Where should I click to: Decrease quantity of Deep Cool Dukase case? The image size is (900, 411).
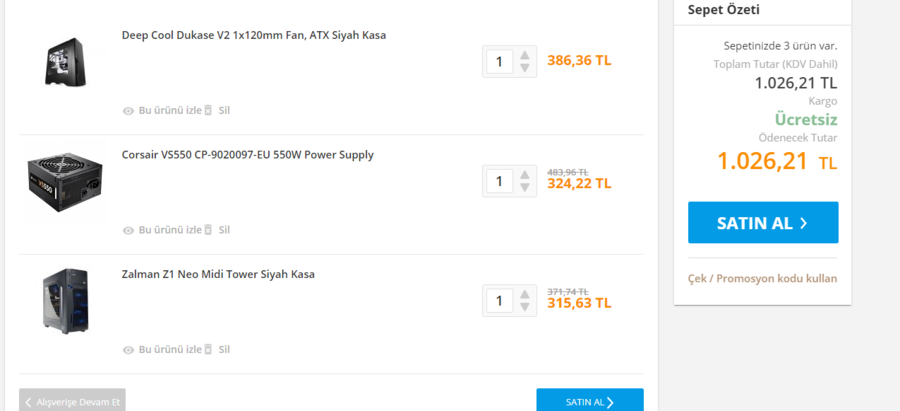[525, 68]
